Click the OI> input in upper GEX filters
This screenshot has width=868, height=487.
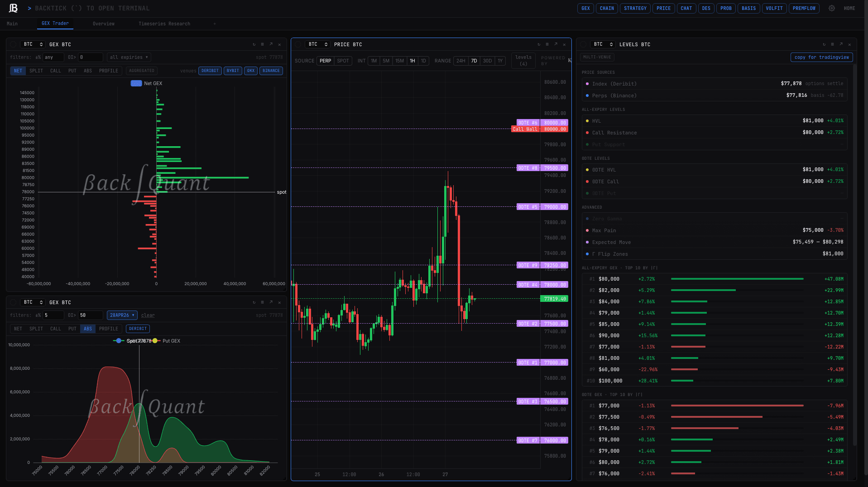point(91,57)
